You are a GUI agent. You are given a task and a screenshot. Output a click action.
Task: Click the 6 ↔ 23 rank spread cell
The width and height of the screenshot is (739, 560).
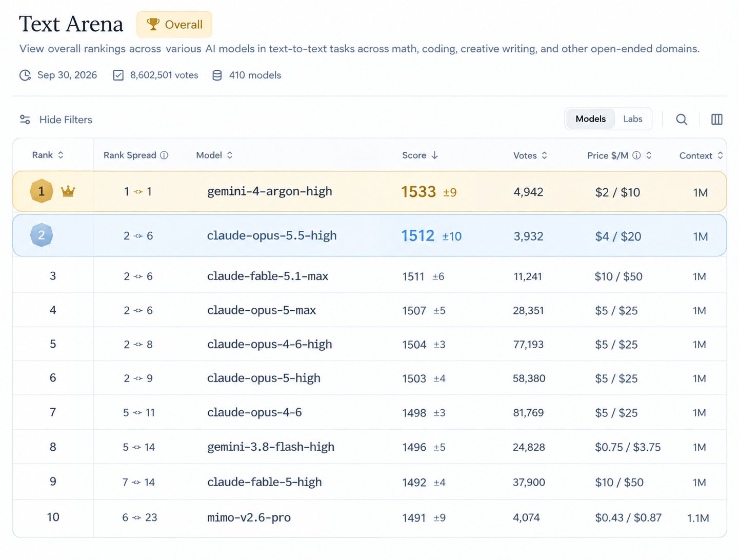[139, 517]
